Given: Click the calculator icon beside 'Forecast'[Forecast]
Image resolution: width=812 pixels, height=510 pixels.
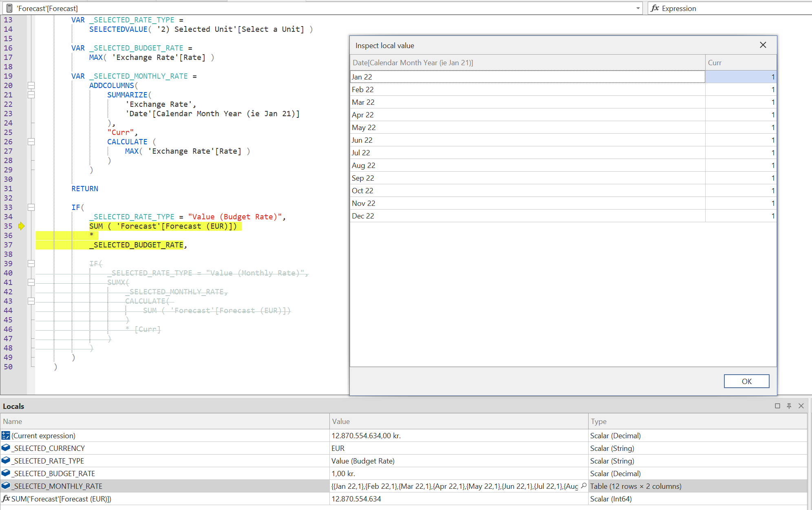Looking at the screenshot, I should tap(9, 8).
